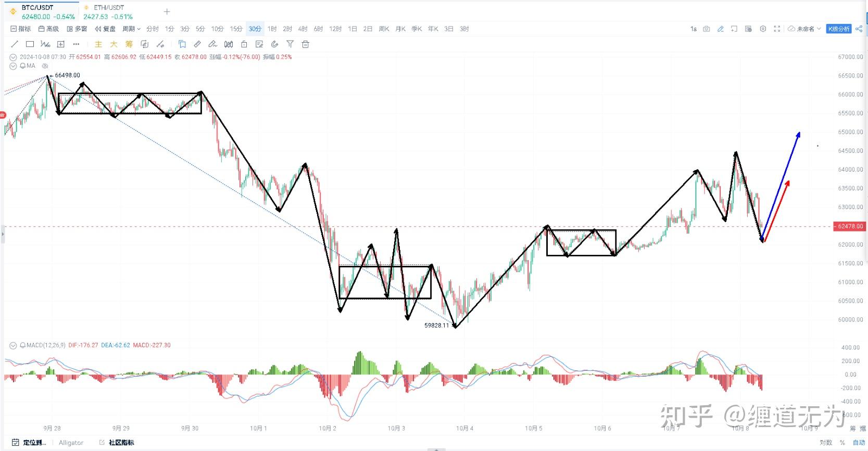Select the 30分 active timeframe
This screenshot has width=868, height=451.
pyautogui.click(x=255, y=29)
